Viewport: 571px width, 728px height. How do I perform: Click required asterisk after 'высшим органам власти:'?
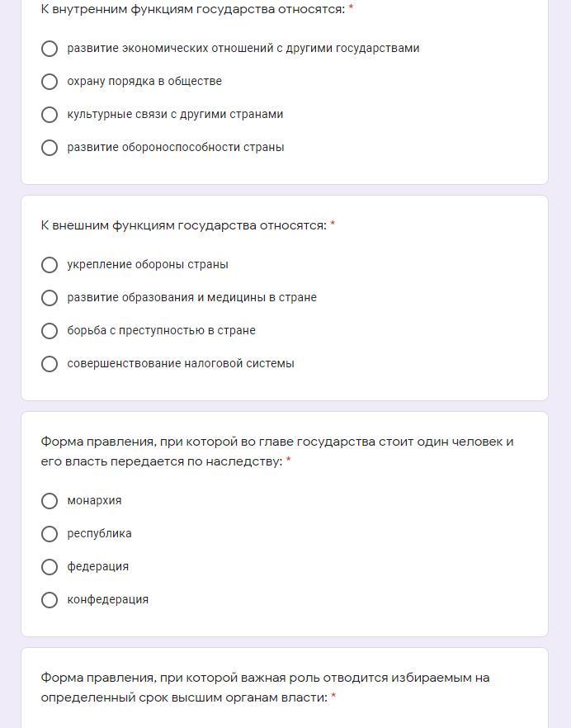pyautogui.click(x=333, y=697)
